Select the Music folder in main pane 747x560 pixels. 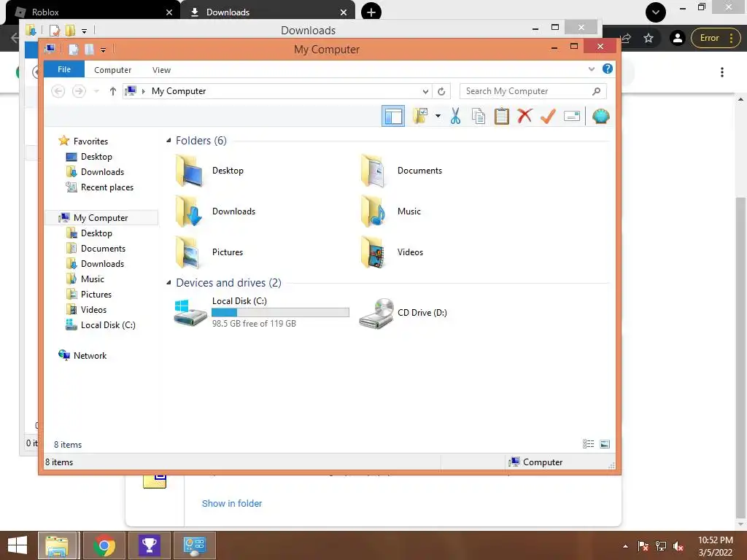click(392, 211)
